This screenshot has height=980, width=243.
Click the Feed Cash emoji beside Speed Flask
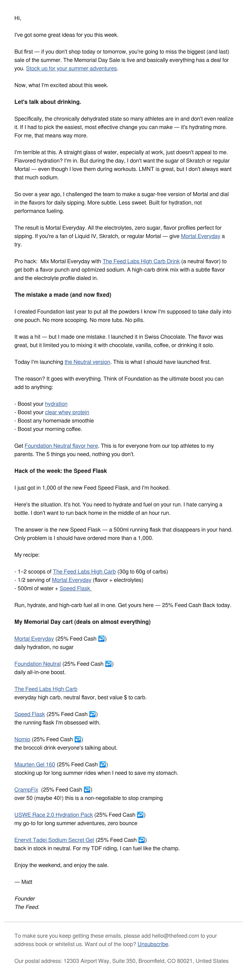coord(92,714)
